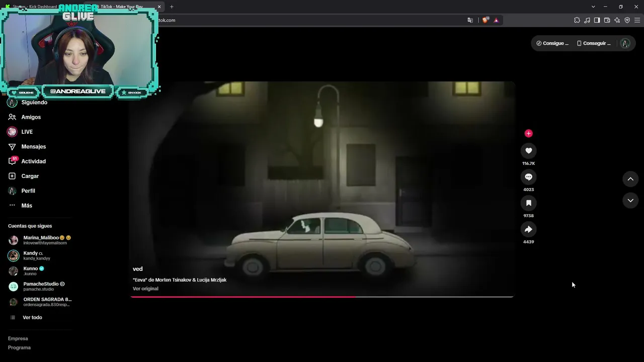Save the video with the bookmark icon
The image size is (644, 362).
528,203
